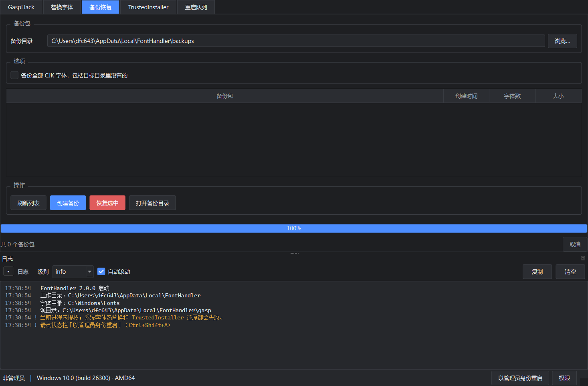The height and width of the screenshot is (386, 588).
Task: Sort by the 创建时间 column header
Action: coord(467,96)
